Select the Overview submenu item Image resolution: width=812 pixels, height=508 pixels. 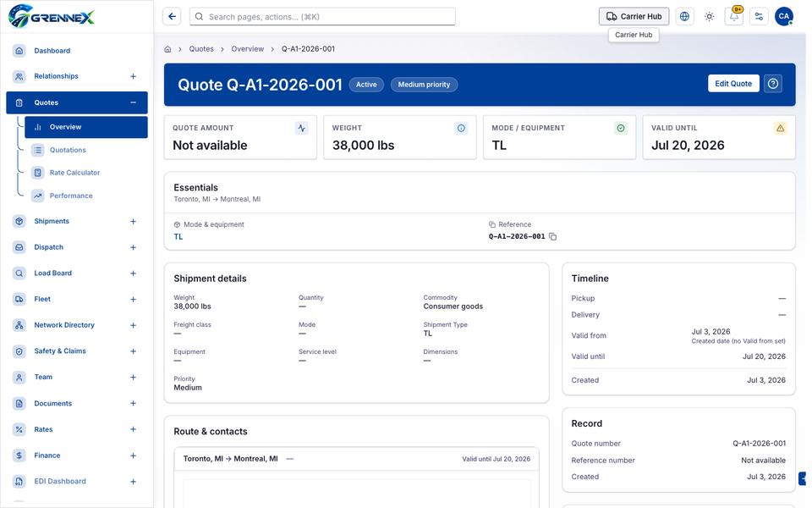pos(86,127)
